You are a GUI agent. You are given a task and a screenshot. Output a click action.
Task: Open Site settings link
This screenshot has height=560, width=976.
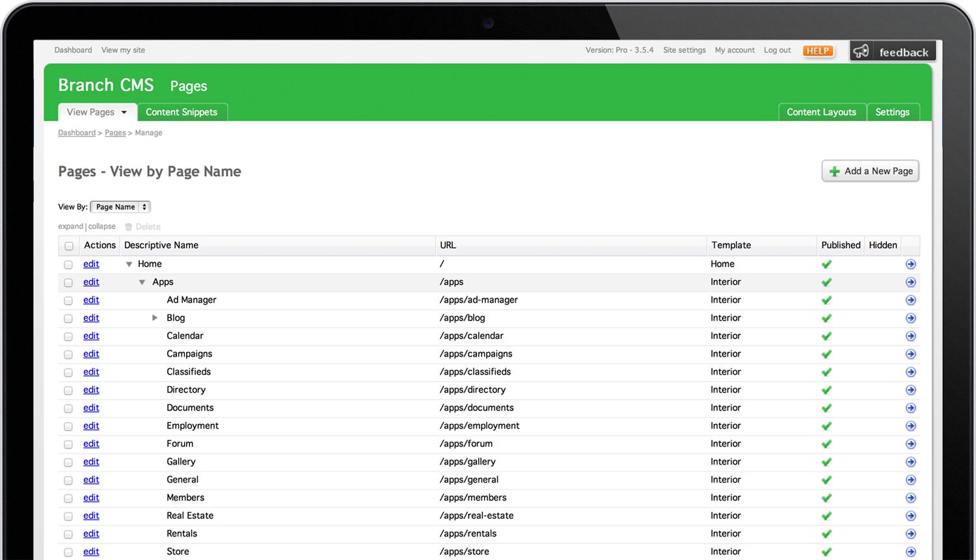[685, 50]
